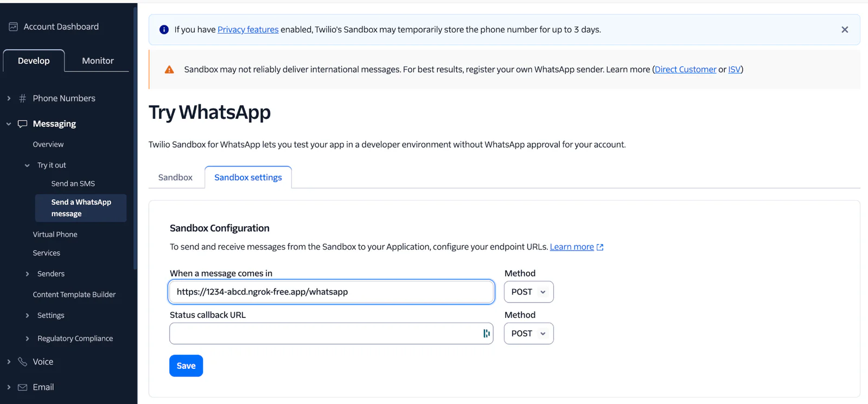Focus the Status callback URL field
Image resolution: width=868 pixels, height=404 pixels.
point(331,334)
